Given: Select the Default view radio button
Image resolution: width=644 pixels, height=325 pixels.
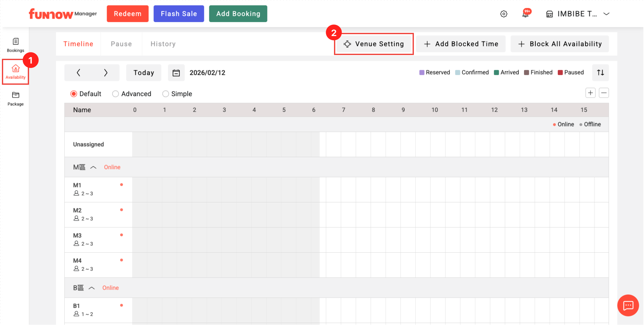Looking at the screenshot, I should coord(74,94).
